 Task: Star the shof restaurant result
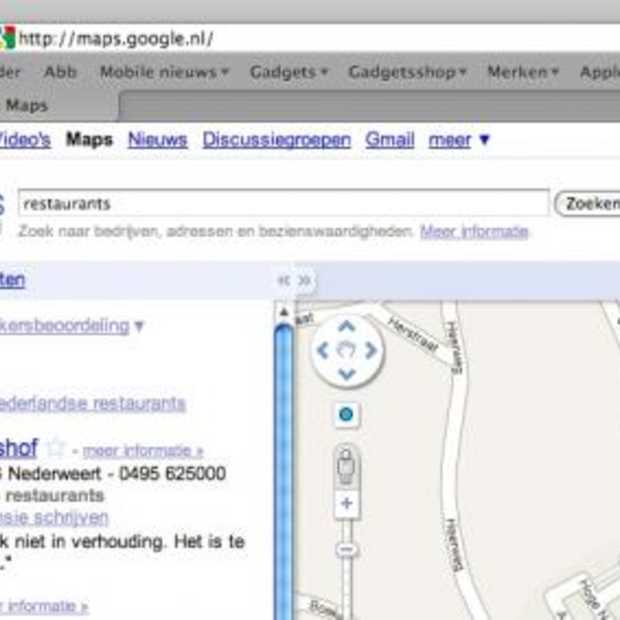pos(56,448)
